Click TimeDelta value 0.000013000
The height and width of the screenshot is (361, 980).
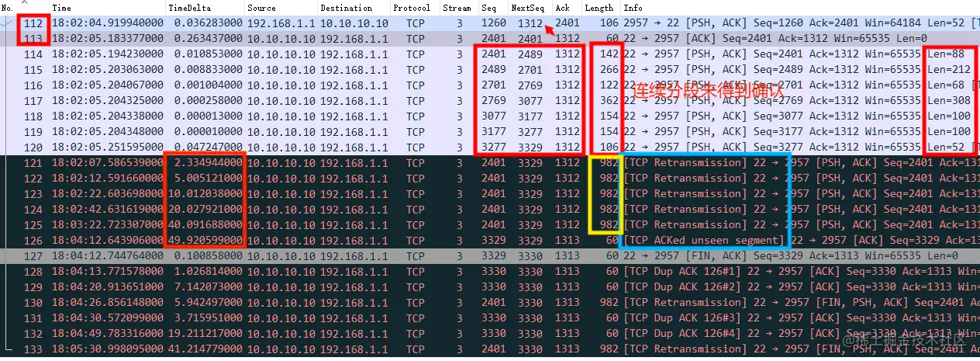[207, 116]
